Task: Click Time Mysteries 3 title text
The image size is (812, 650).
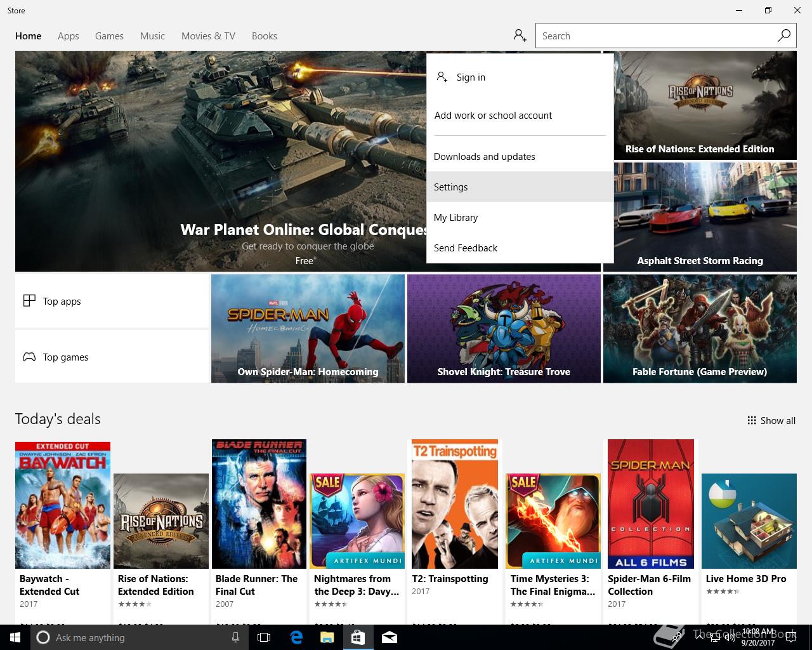Action: (x=553, y=585)
